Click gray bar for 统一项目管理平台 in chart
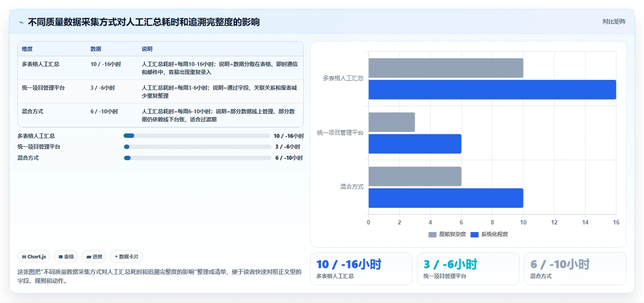Screen dimensions: 644x303 click(x=392, y=122)
